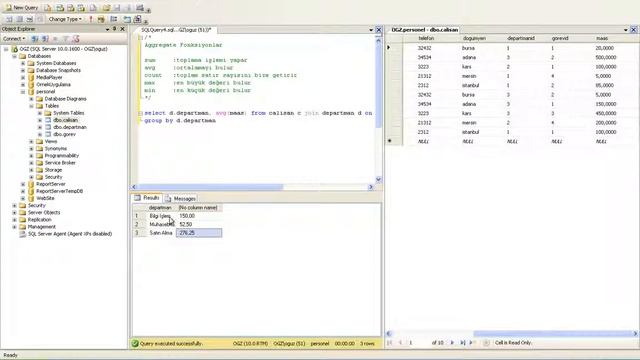Show the Results Pane via toolbar icon
The height and width of the screenshot is (360, 640).
tap(40, 19)
